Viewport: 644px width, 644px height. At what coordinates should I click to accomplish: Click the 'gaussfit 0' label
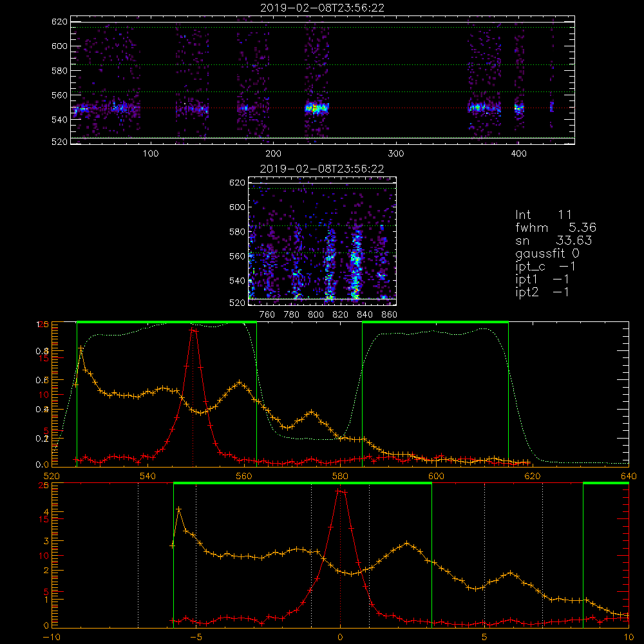[547, 253]
